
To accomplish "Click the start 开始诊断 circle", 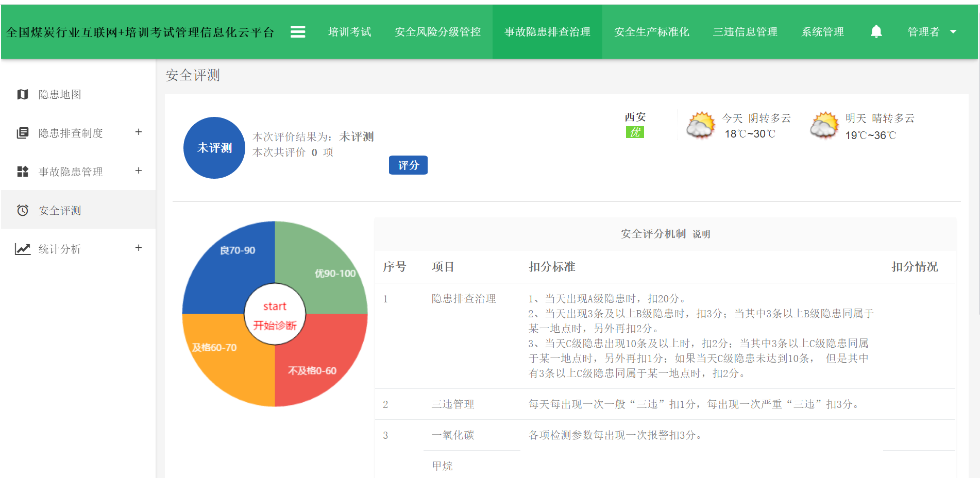I will 275,314.
